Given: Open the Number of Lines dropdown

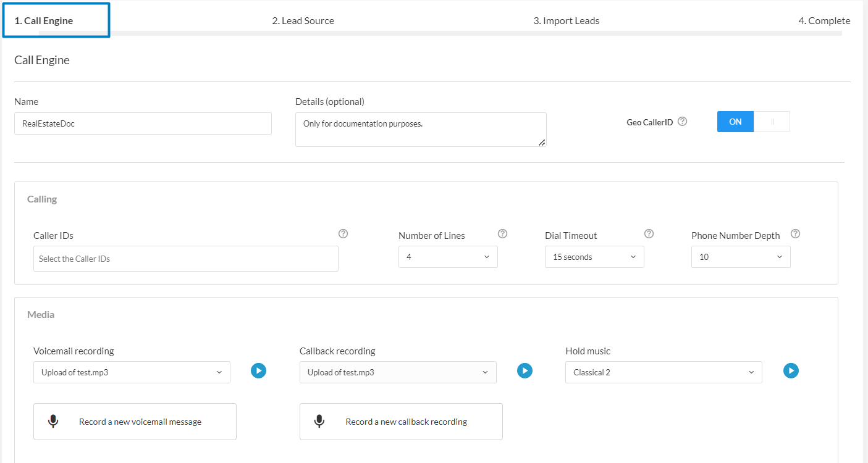Looking at the screenshot, I should coord(448,257).
